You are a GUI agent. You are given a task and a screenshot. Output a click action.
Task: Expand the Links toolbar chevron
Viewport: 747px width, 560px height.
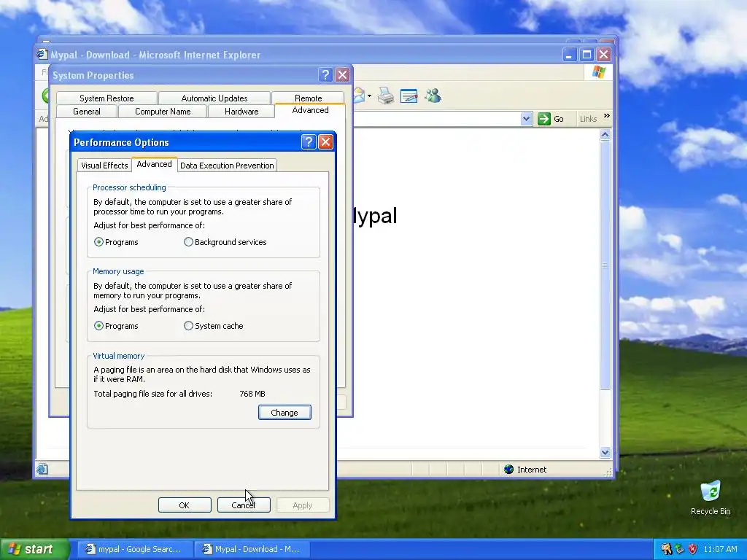click(x=606, y=116)
